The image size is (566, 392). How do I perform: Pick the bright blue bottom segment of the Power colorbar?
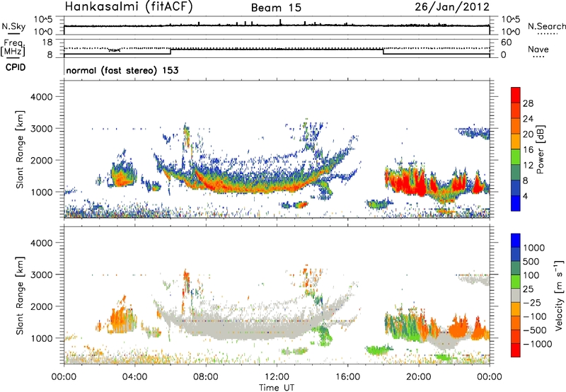[x=516, y=204]
